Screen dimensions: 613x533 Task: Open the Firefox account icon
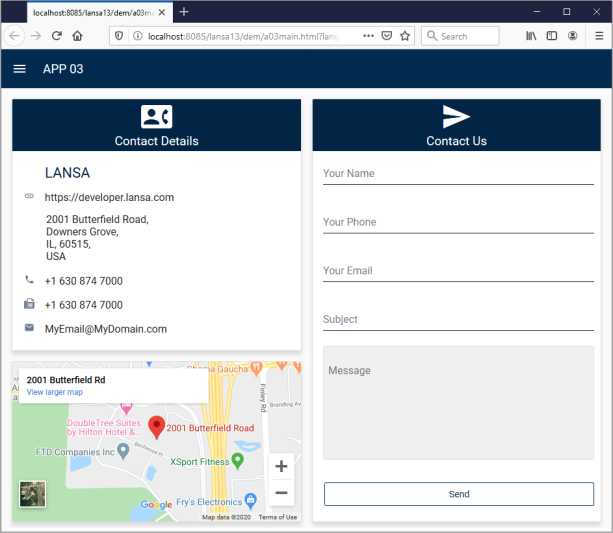573,36
